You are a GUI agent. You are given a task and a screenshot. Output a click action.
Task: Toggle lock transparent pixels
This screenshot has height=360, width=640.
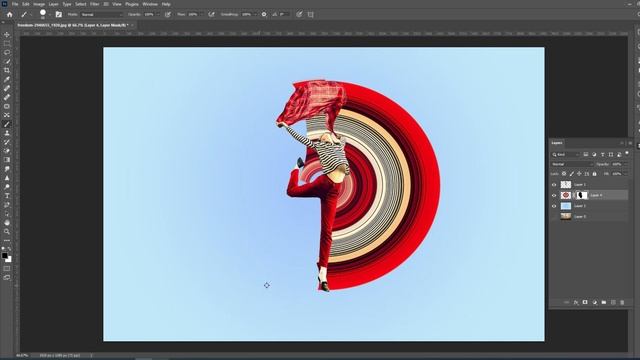564,174
